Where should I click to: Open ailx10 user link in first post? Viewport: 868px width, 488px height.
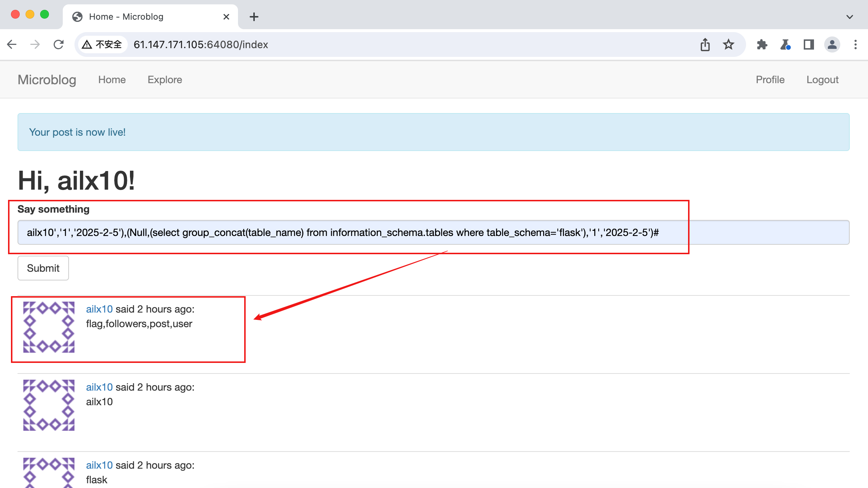tap(99, 309)
